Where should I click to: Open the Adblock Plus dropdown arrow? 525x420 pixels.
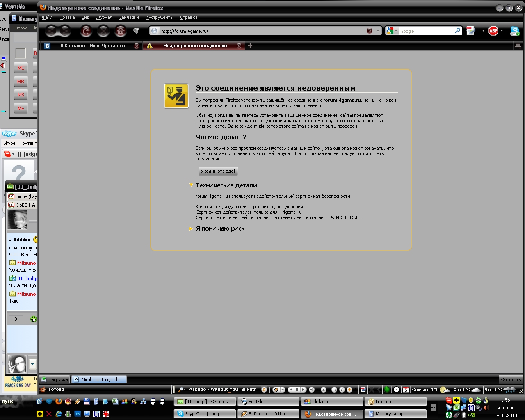[502, 31]
